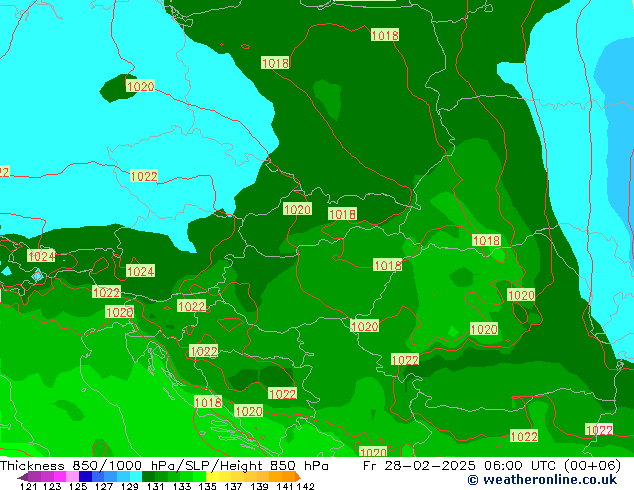Click the legend value 137

(233, 486)
